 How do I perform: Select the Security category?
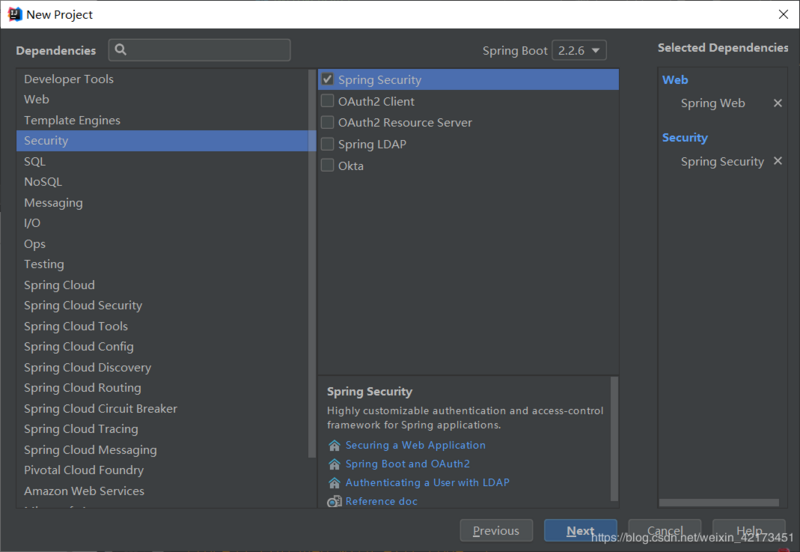click(163, 141)
